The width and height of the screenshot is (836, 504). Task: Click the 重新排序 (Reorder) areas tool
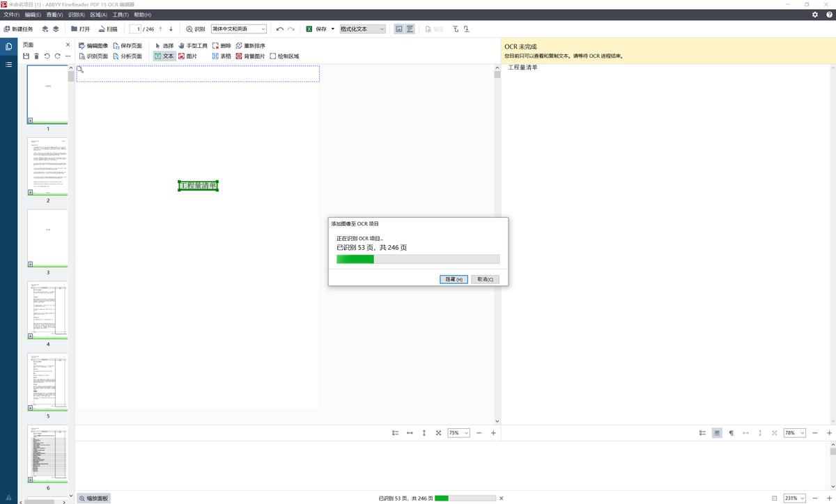click(x=250, y=46)
